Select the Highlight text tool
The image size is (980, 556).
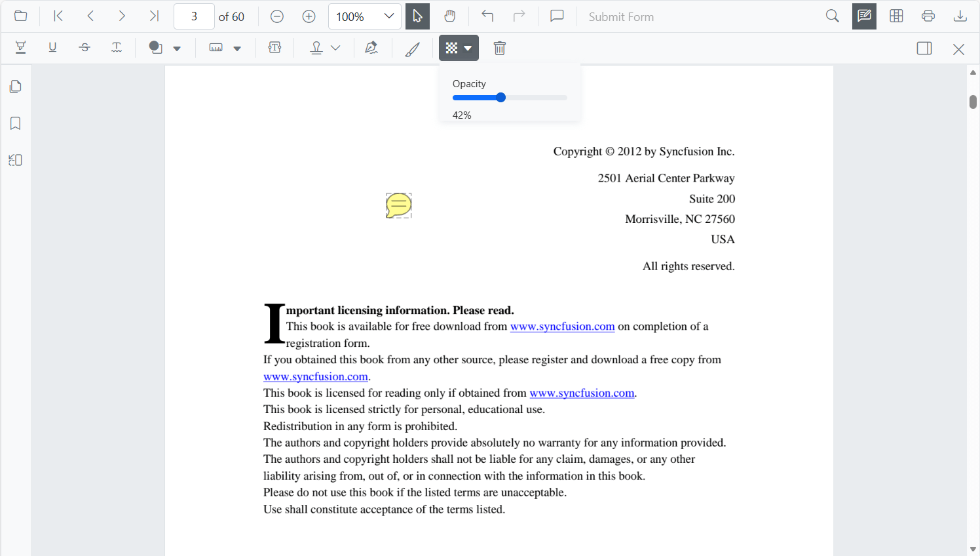pyautogui.click(x=20, y=47)
